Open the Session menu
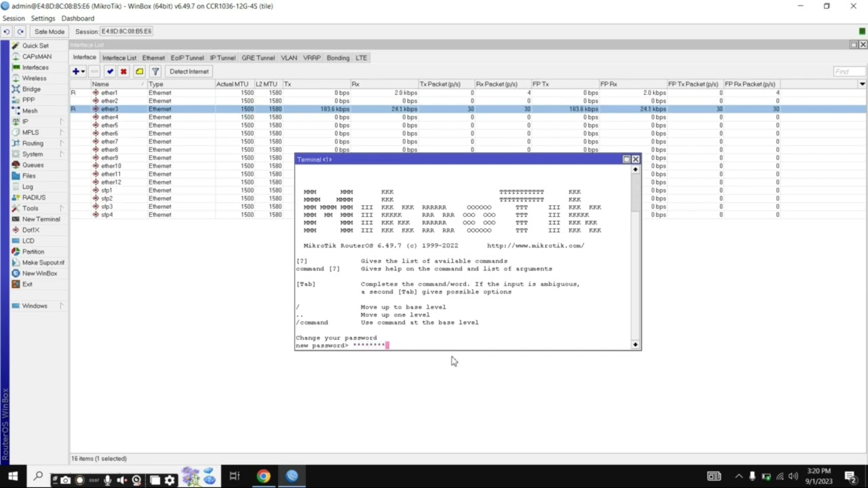868x488 pixels. point(14,18)
